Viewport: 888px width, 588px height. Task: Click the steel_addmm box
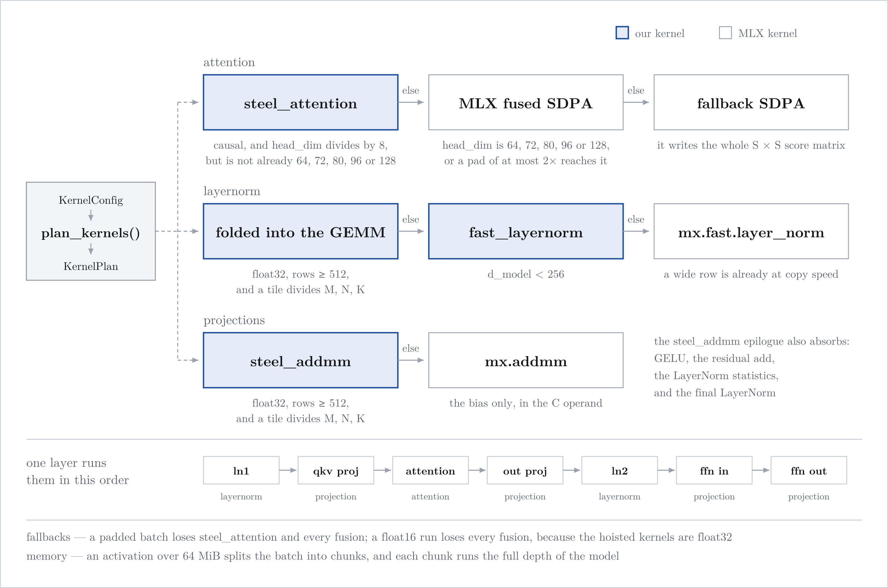[300, 360]
